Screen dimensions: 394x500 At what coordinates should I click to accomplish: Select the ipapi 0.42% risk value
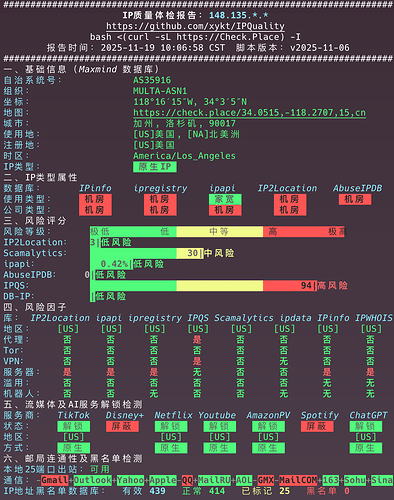tap(114, 264)
